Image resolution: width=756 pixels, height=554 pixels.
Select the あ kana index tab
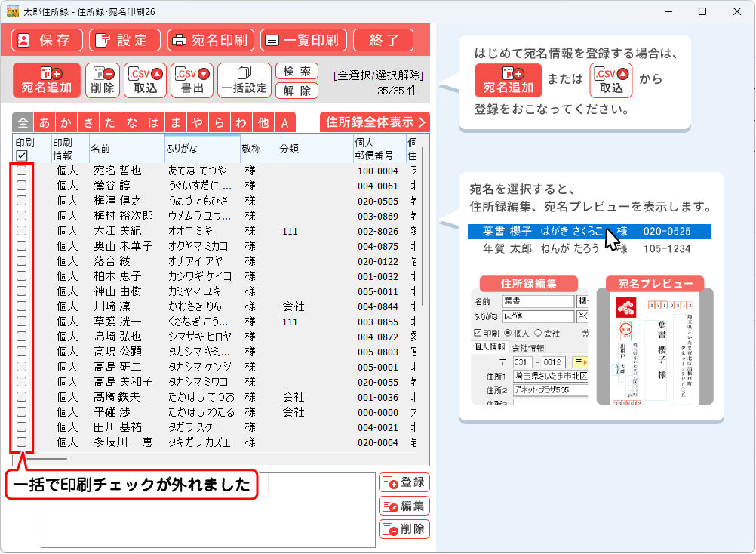(x=45, y=123)
